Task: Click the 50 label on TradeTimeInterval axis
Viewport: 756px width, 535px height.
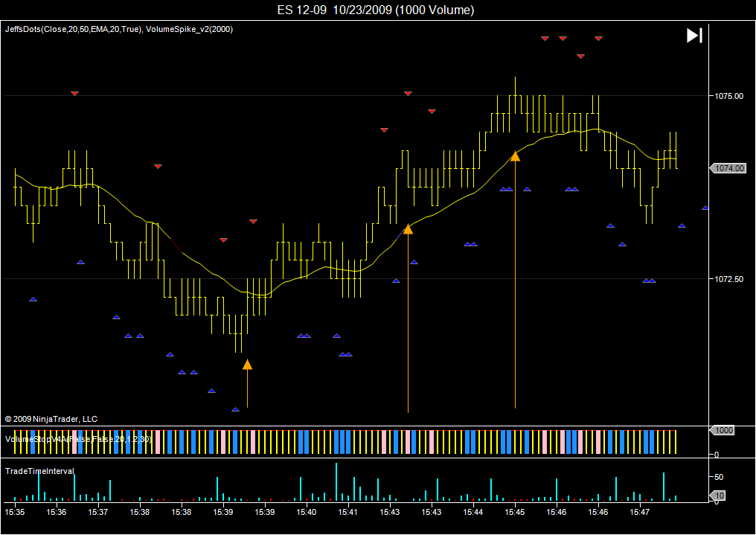Action: click(x=719, y=477)
